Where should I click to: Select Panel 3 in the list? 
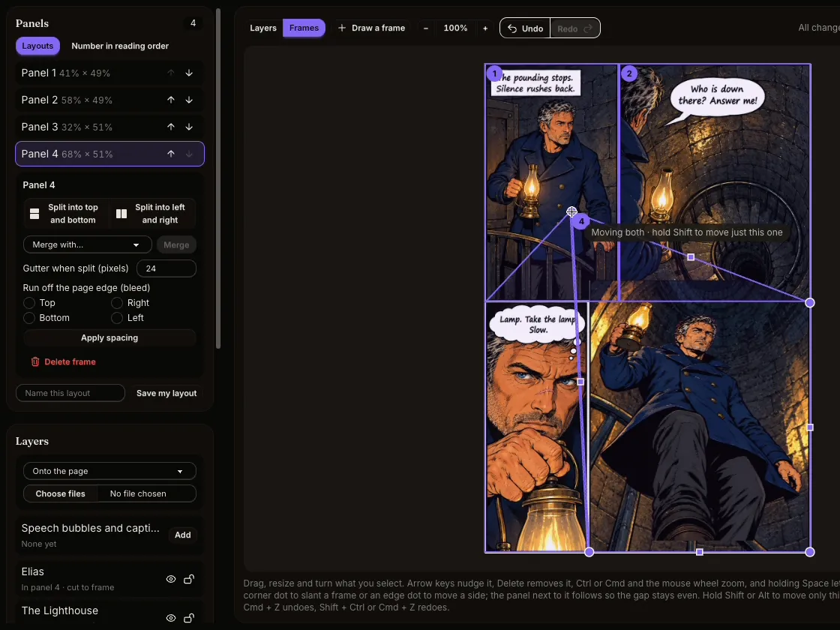coord(109,127)
